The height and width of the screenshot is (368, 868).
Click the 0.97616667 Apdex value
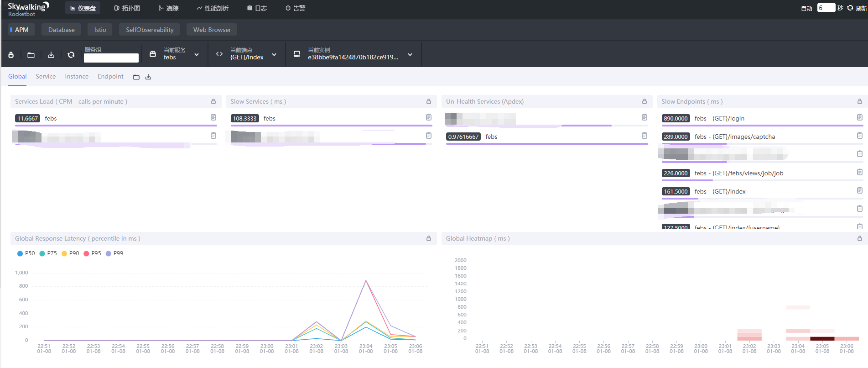(x=463, y=137)
